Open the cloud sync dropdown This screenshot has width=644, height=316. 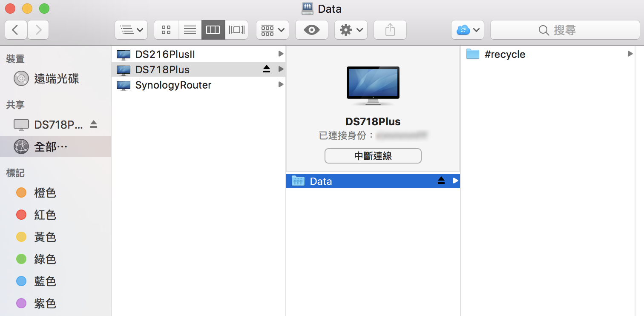tap(467, 30)
